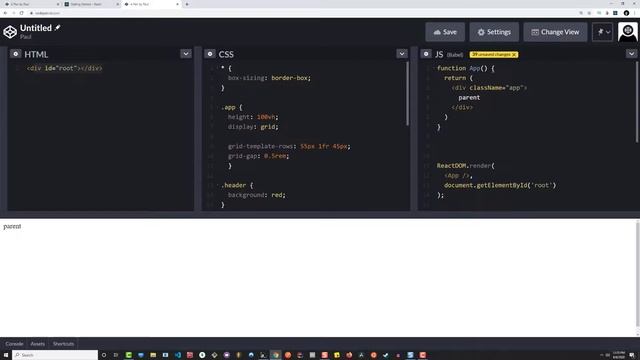
Task: Dismiss the unsaved changes badge
Action: pyautogui.click(x=514, y=55)
